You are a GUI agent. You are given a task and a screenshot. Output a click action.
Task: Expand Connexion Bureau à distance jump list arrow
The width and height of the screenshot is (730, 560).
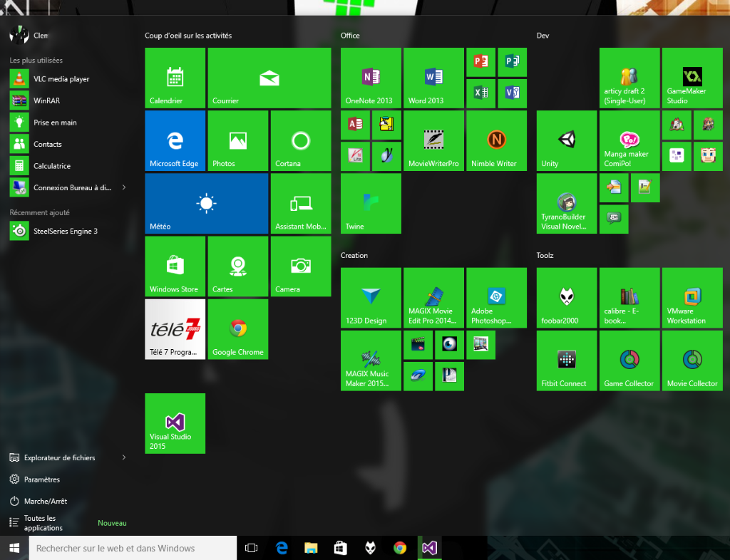click(124, 187)
